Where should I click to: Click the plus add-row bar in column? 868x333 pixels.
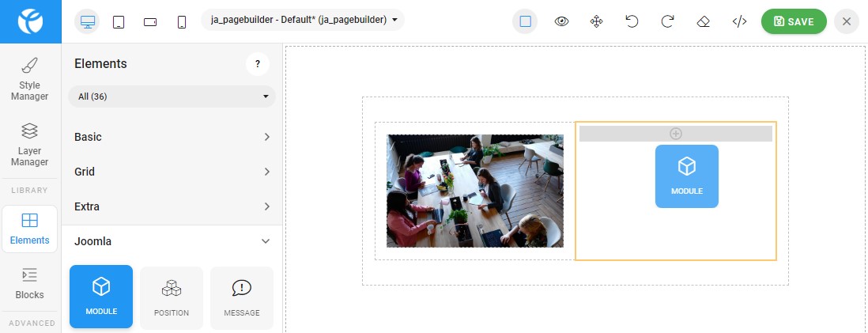pos(676,134)
